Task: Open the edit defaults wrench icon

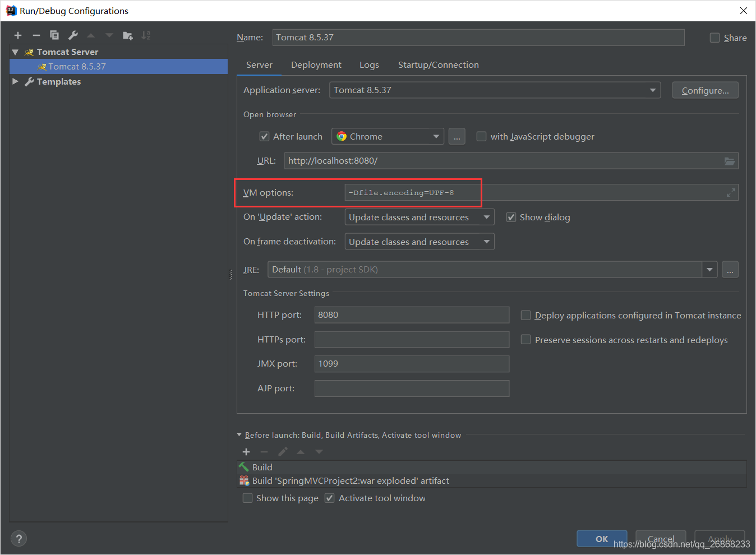Action: click(x=73, y=35)
